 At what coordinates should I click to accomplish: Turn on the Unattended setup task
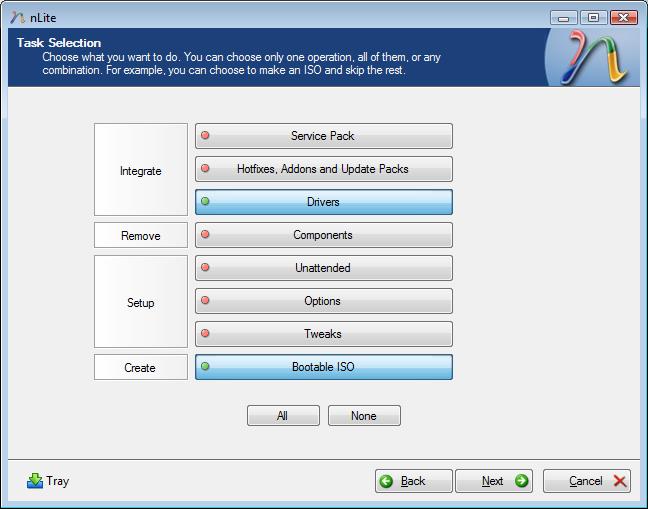[324, 268]
